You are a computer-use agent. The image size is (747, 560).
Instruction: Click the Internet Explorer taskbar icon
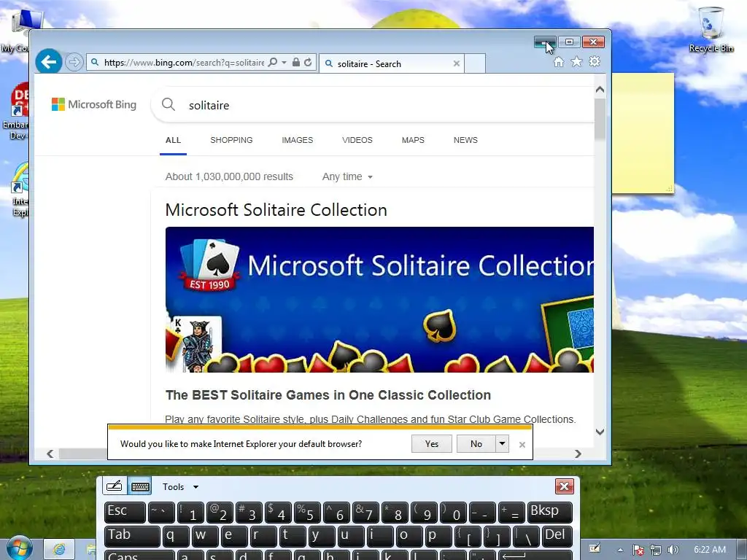coord(59,549)
